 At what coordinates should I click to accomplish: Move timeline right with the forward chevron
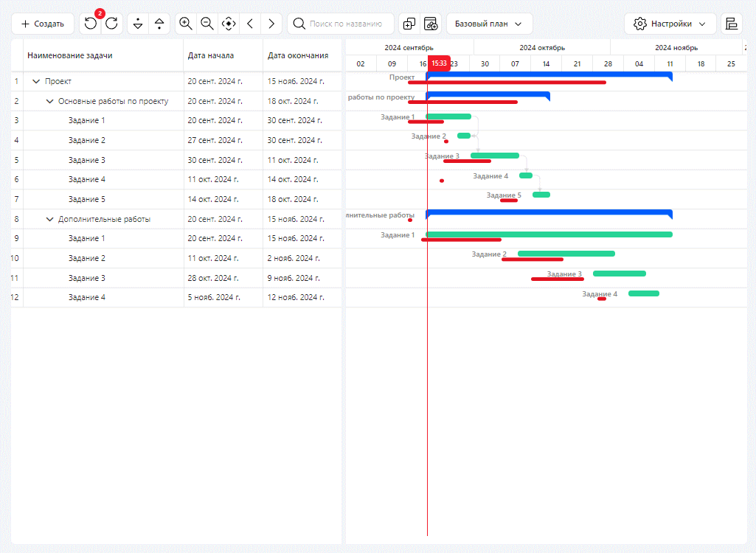[271, 24]
